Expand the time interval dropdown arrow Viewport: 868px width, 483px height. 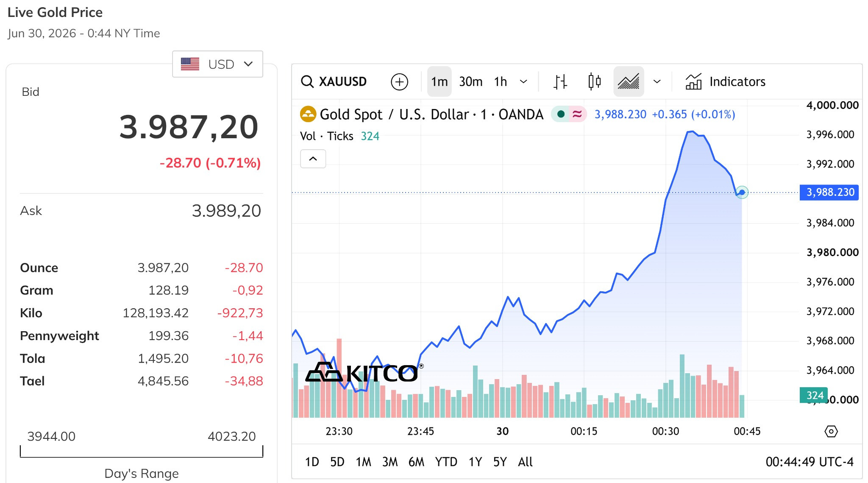tap(524, 81)
